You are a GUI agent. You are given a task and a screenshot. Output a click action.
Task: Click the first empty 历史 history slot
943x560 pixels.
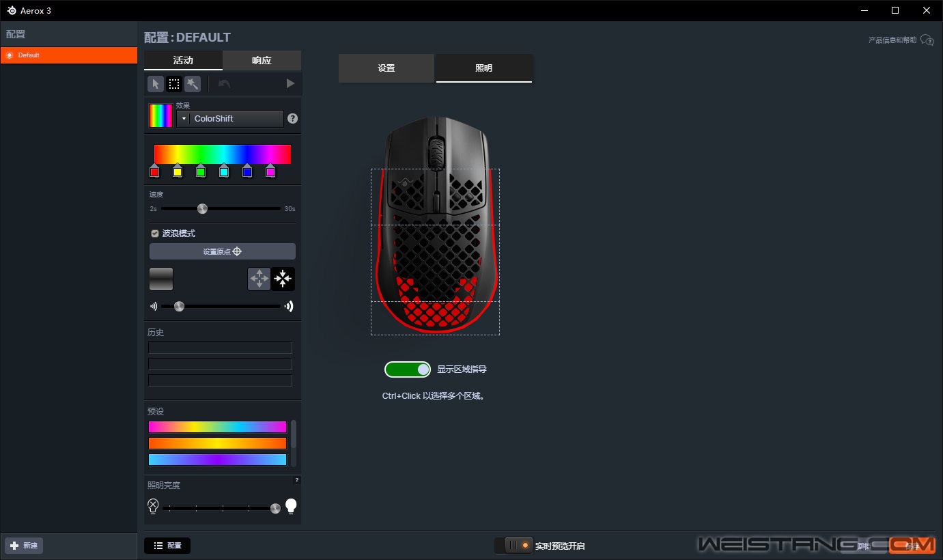coord(220,348)
